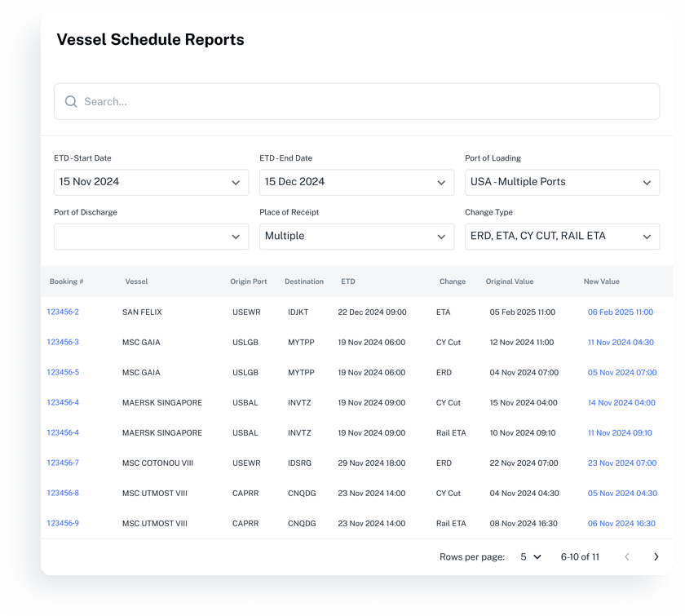685x616 pixels.
Task: Change rows per page dropdown
Action: click(x=531, y=557)
